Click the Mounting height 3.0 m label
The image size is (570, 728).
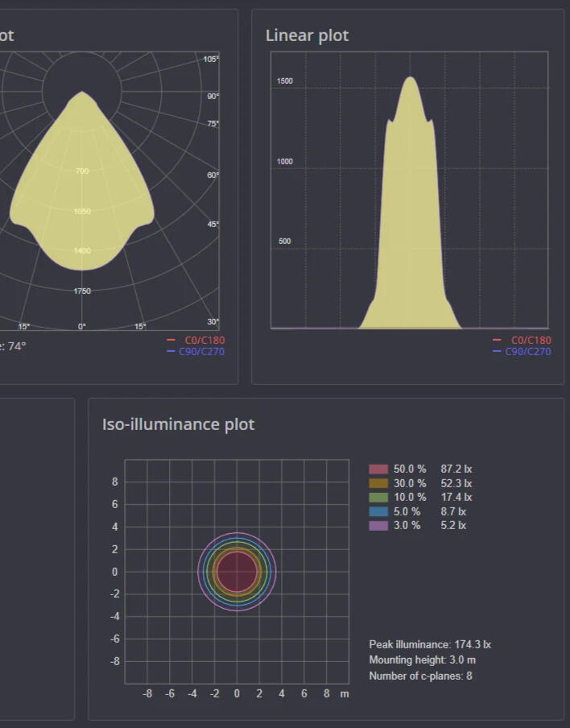pyautogui.click(x=423, y=660)
